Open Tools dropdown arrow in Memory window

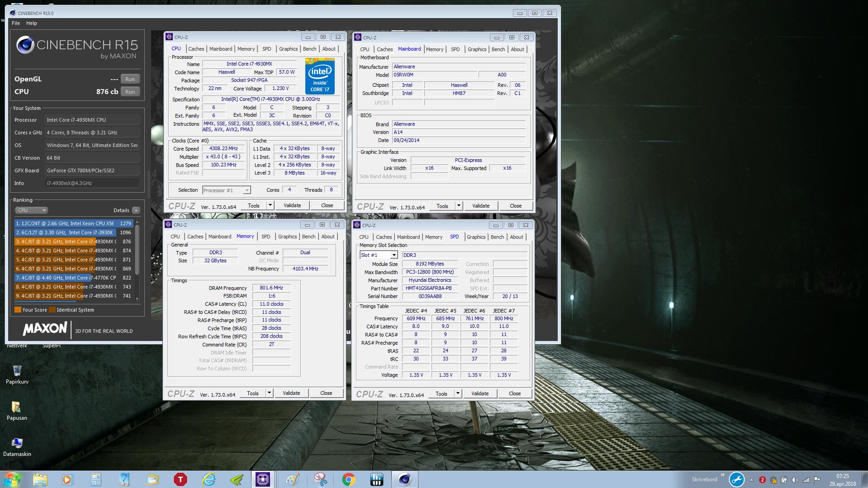(269, 393)
